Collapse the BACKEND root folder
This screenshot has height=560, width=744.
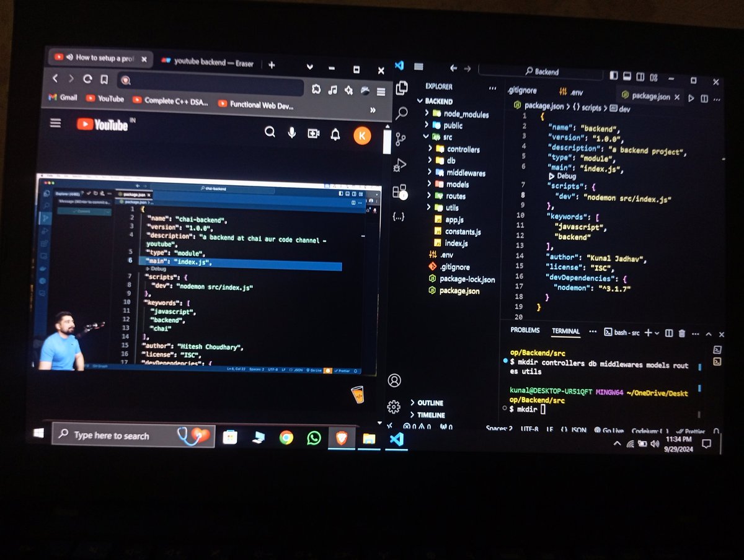(434, 101)
